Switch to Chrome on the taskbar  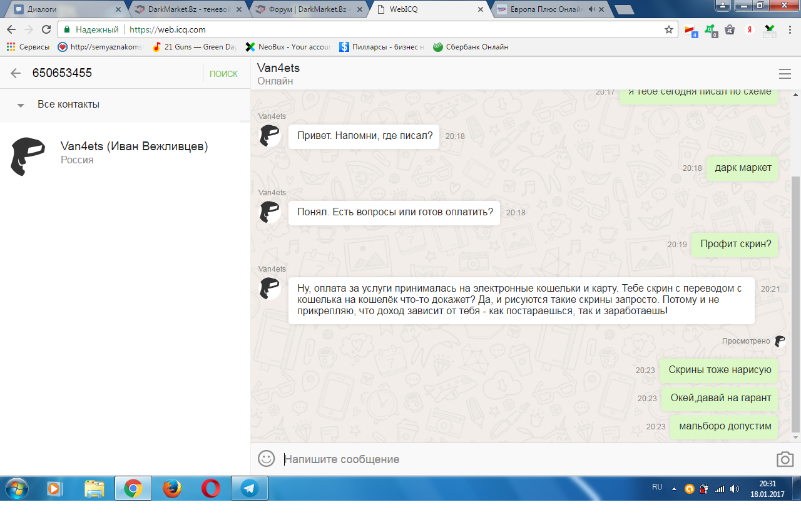pos(133,488)
